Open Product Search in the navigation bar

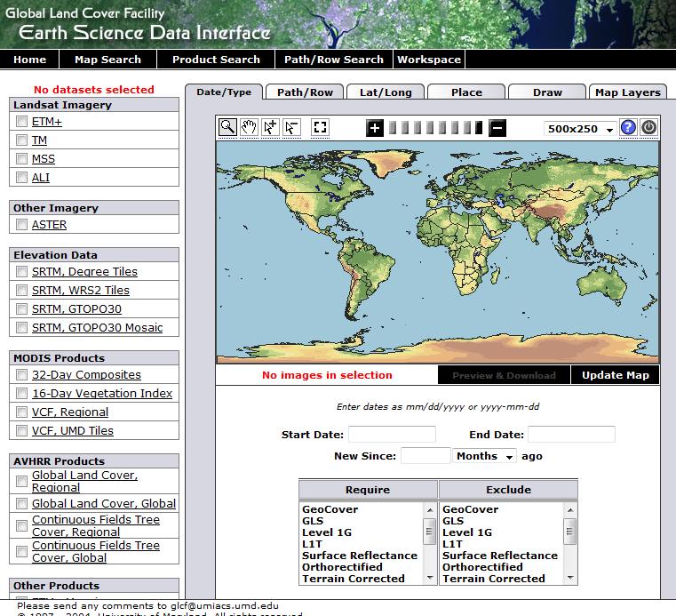216,59
